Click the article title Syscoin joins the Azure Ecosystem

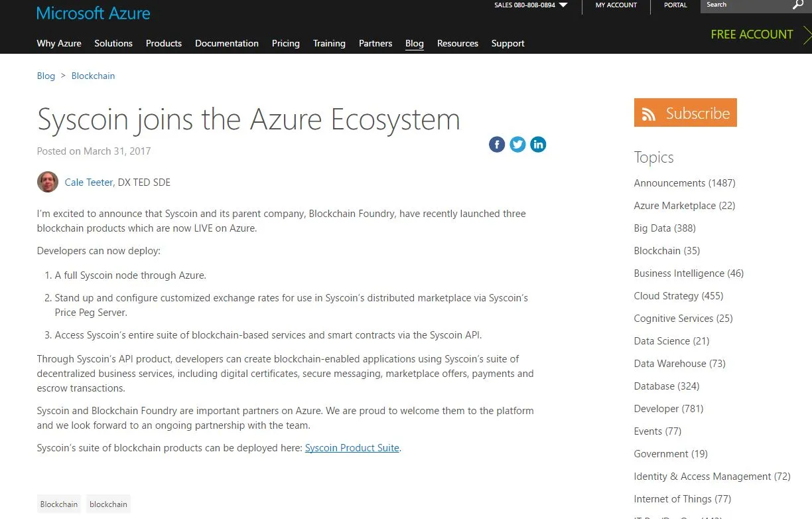249,119
